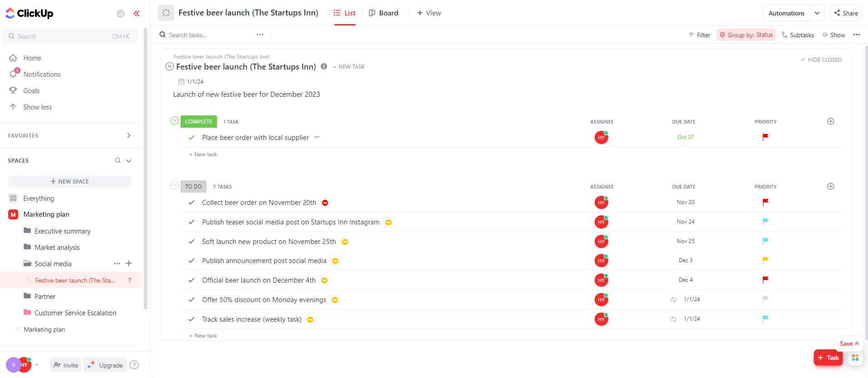This screenshot has height=378, width=868.
Task: Click the help question mark icon
Action: click(134, 365)
